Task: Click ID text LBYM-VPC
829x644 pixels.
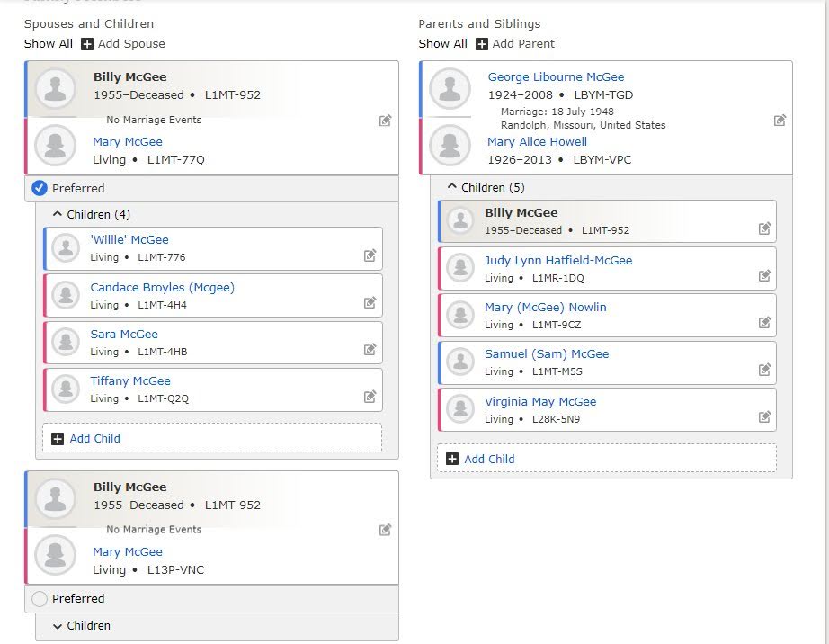Action: 602,160
